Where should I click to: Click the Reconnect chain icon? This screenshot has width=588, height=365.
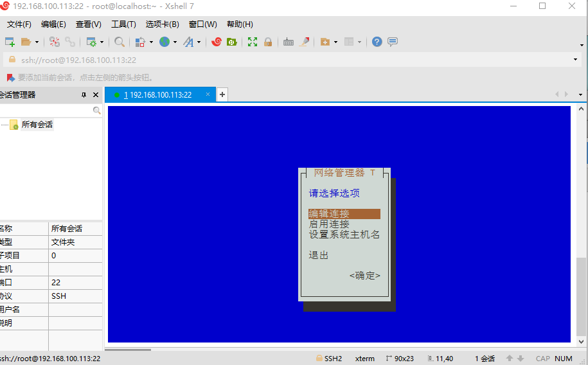point(70,42)
